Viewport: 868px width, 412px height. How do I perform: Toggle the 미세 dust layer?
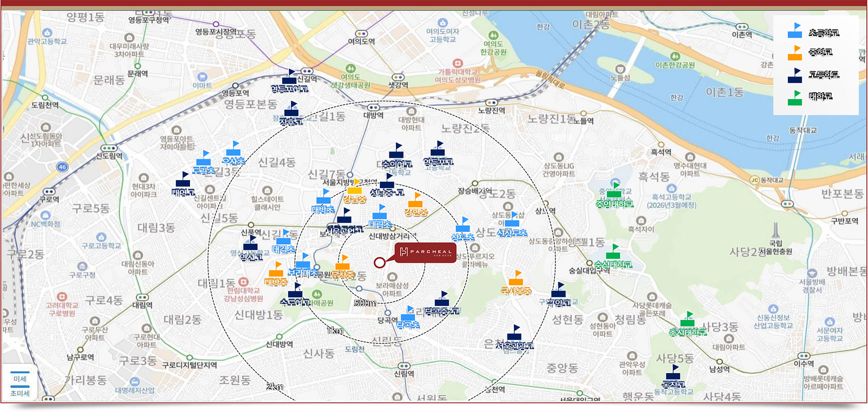click(20, 379)
